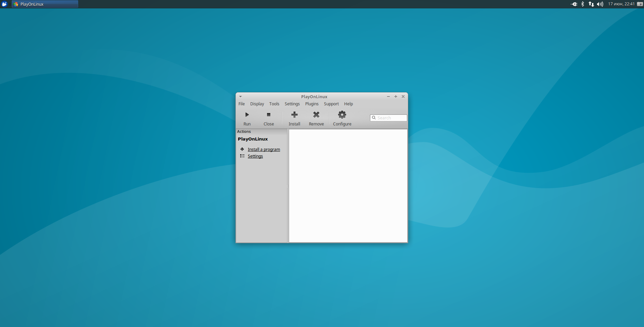Open the Xfce applications menu mouse icon
This screenshot has width=644, height=327.
[x=4, y=4]
